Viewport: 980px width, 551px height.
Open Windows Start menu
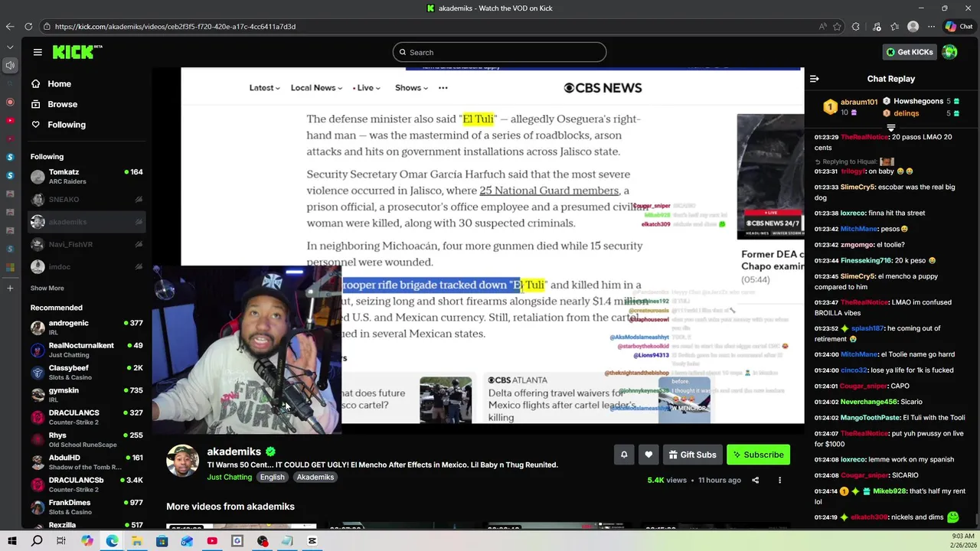pos(11,541)
